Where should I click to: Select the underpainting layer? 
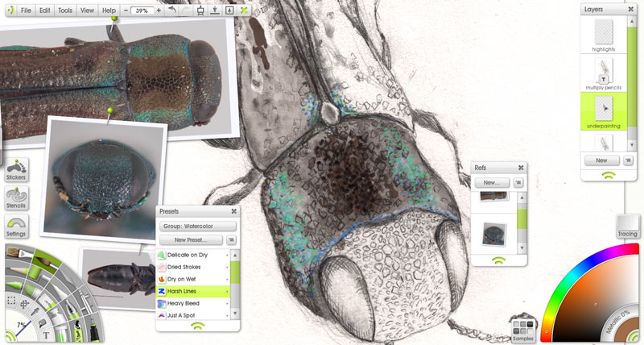604,111
